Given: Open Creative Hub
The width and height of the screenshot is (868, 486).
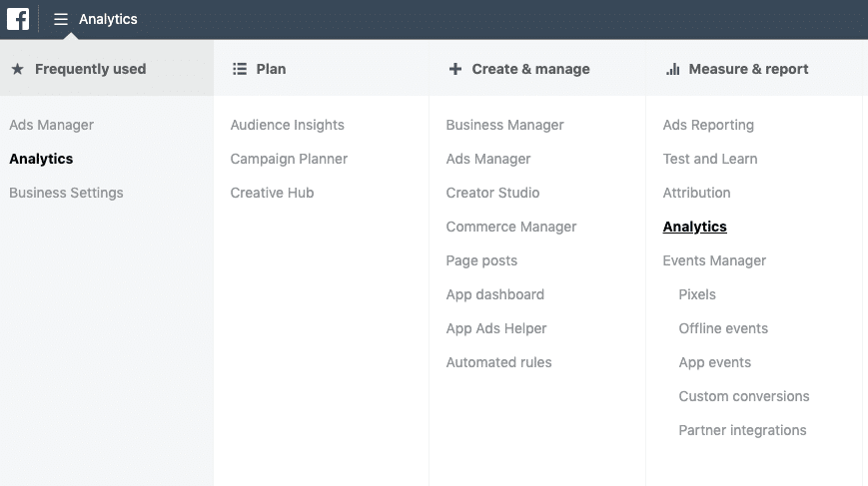Looking at the screenshot, I should point(272,193).
